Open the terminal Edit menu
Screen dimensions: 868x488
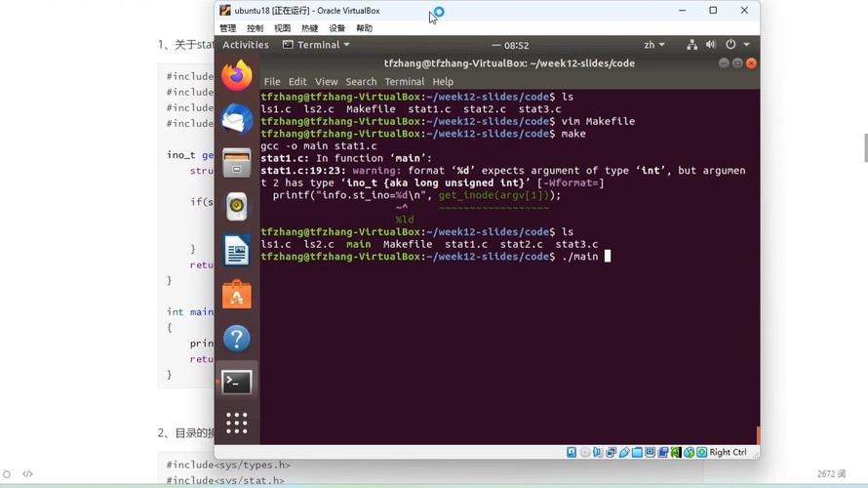click(297, 81)
